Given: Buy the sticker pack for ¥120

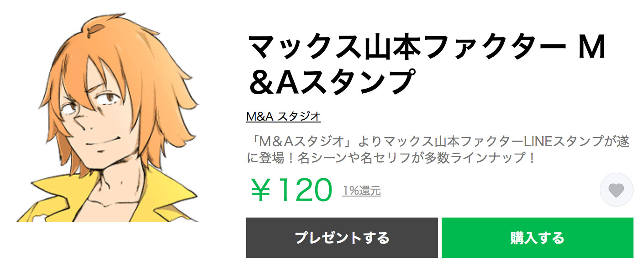Looking at the screenshot, I should 537,238.
